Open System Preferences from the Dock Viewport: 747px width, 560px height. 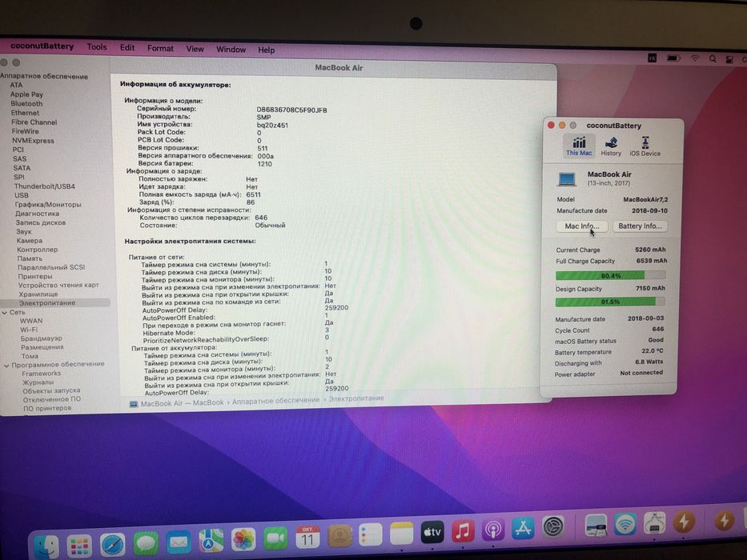553,527
